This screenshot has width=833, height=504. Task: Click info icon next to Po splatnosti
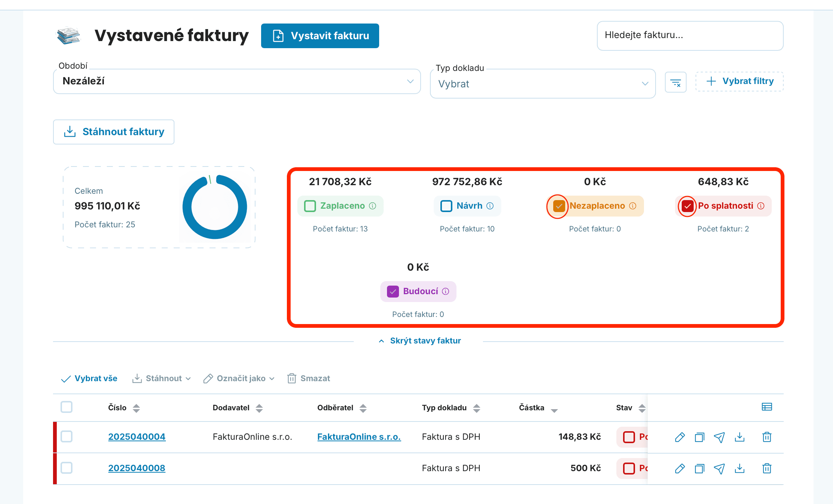click(761, 206)
